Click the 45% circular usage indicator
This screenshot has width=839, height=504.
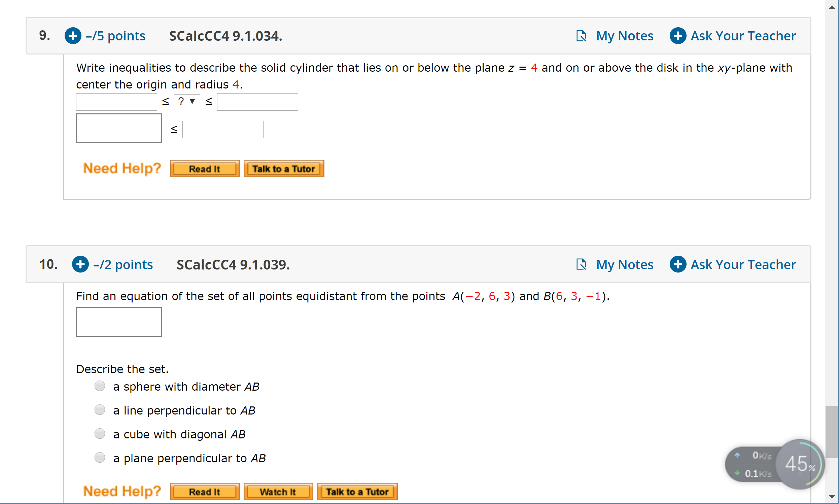[x=800, y=464]
